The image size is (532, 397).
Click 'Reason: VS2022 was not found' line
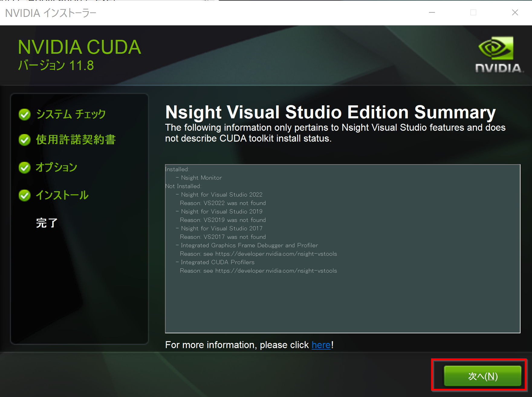coord(223,203)
